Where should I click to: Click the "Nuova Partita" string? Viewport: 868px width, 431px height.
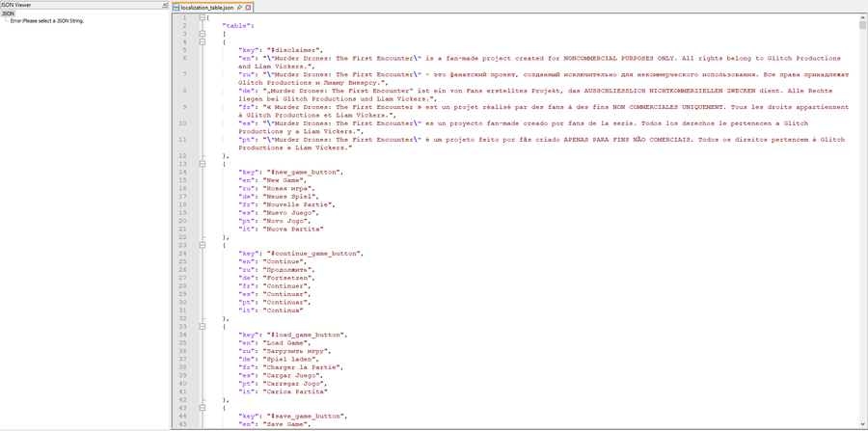293,229
